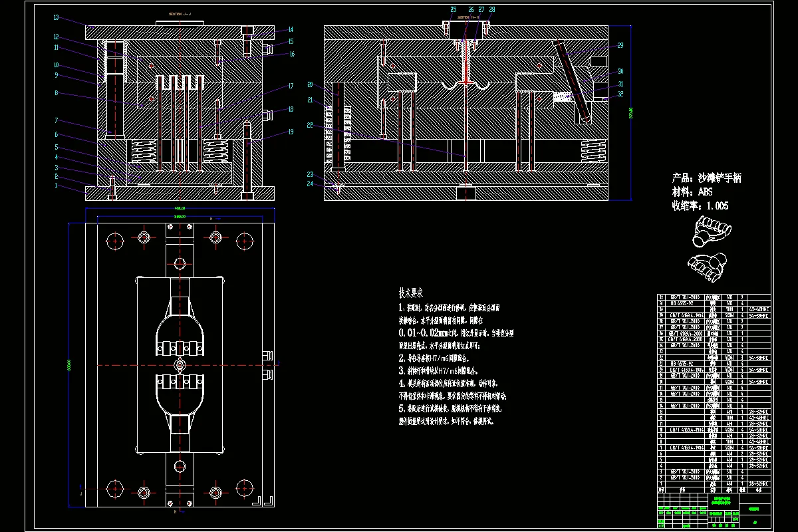Screen dimensions: 798x532
Task: Select cyan callout label 20
Action: click(310, 84)
